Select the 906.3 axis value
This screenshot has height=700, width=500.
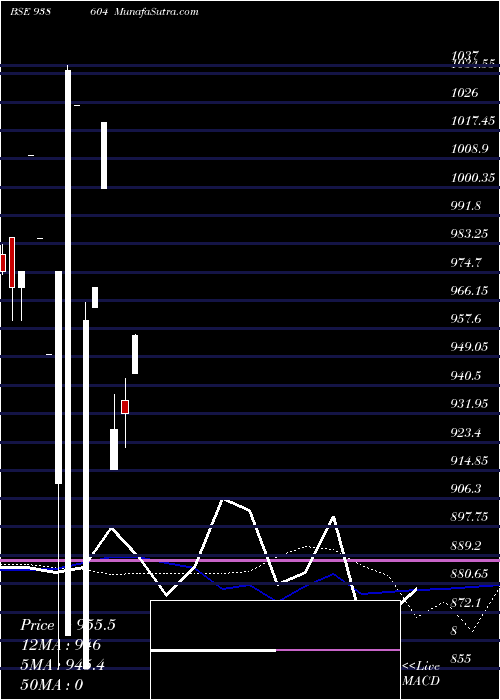pos(466,489)
